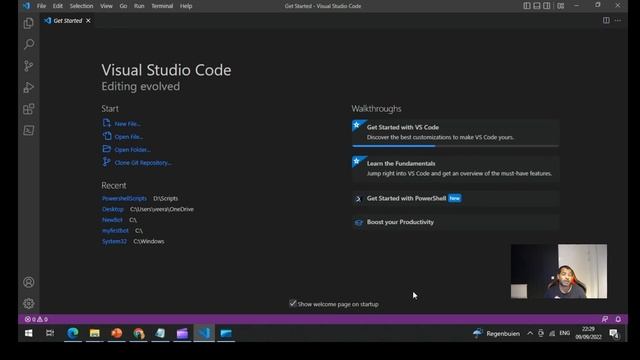Toggle the primary side bar layout icon

527,6
